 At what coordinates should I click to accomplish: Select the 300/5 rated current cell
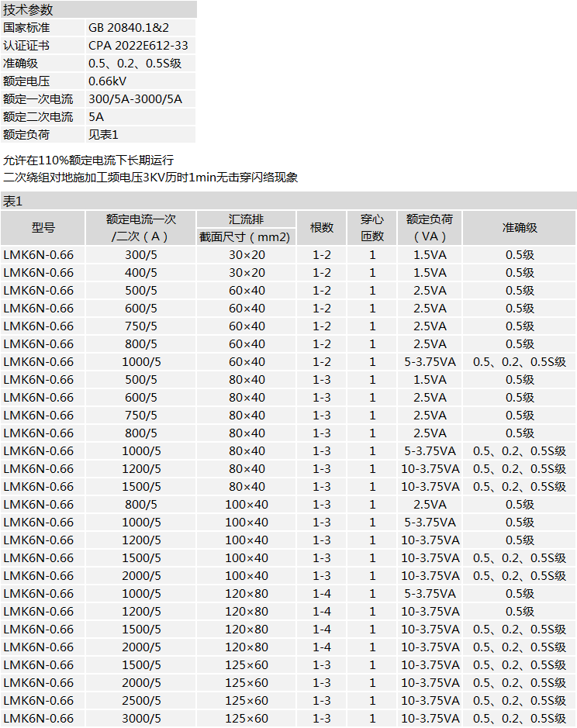[141, 255]
